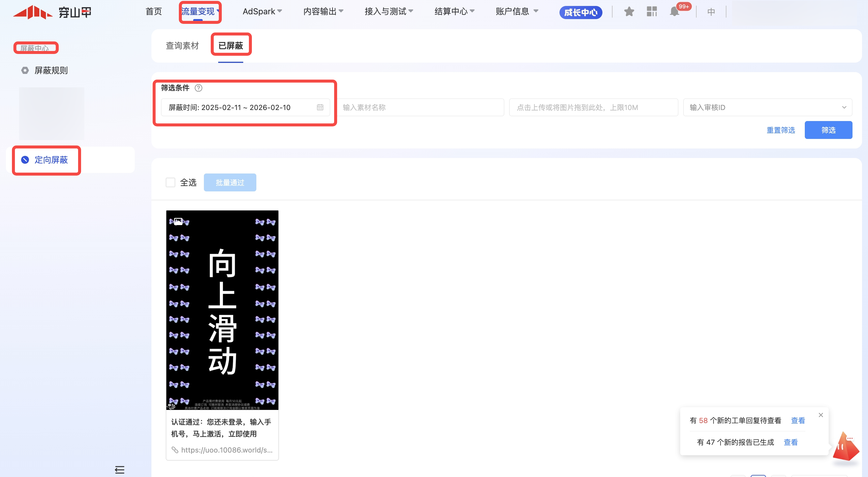Click the 重置筛选 link
This screenshot has height=477, width=868.
point(780,130)
